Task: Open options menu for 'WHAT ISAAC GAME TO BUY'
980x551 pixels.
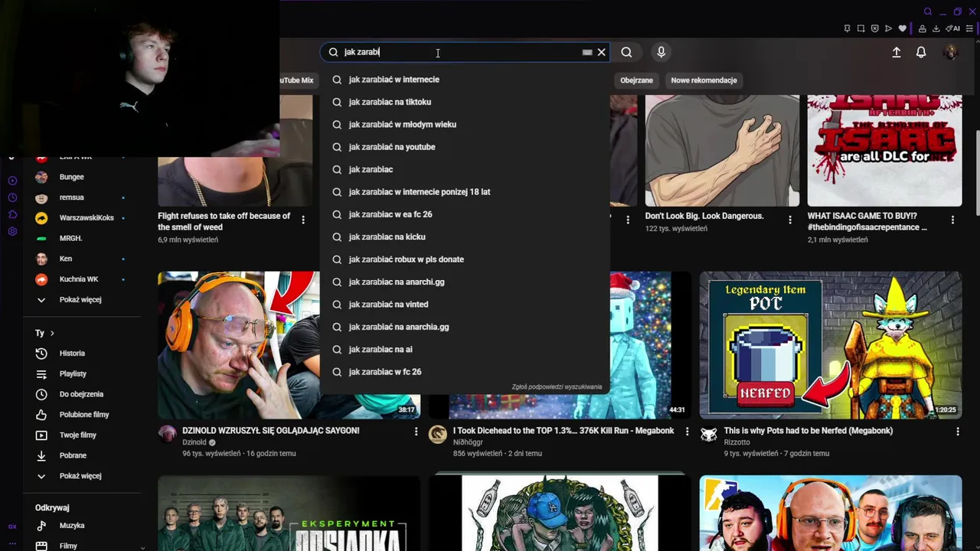Action: (952, 220)
